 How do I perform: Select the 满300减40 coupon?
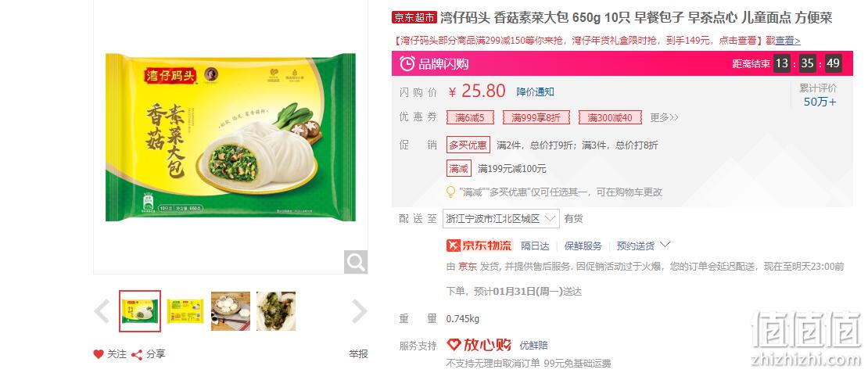tap(610, 117)
